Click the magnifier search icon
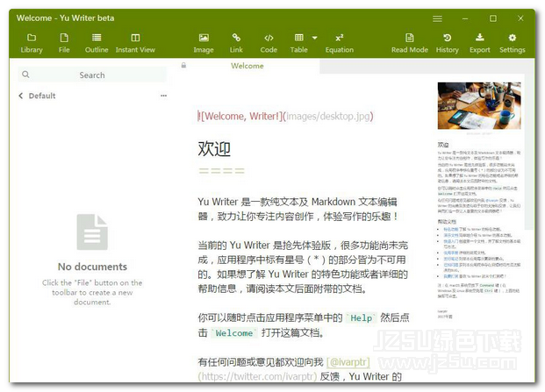 pyautogui.click(x=25, y=75)
